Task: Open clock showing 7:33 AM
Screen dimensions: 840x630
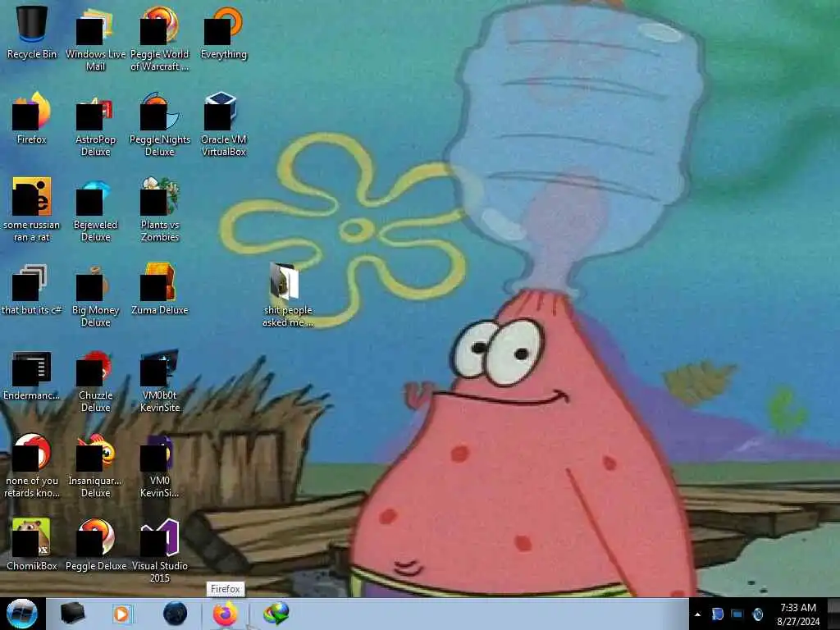Action: coord(797,614)
